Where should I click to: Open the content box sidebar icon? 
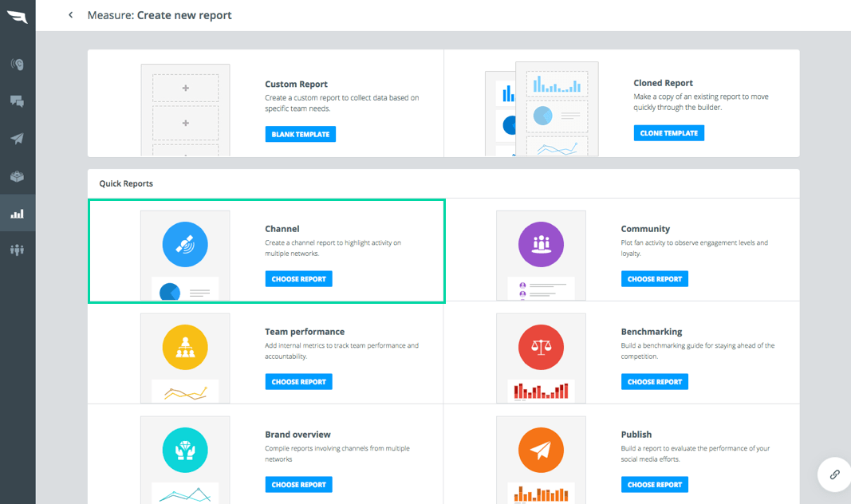tap(18, 176)
